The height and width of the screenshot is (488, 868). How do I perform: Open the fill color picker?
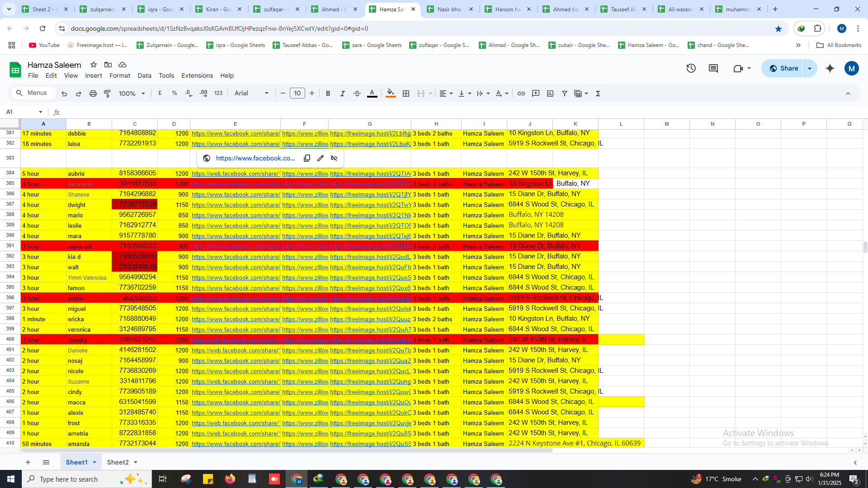391,94
